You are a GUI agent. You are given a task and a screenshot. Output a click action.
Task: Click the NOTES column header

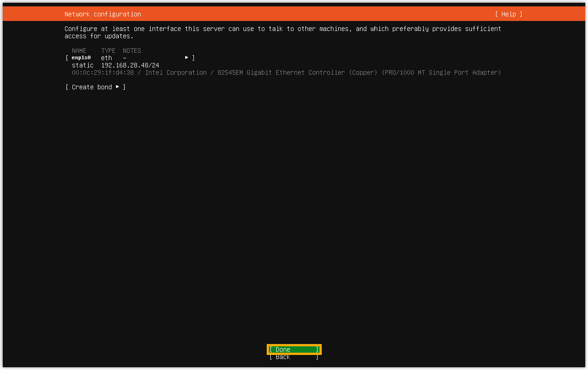pos(132,51)
